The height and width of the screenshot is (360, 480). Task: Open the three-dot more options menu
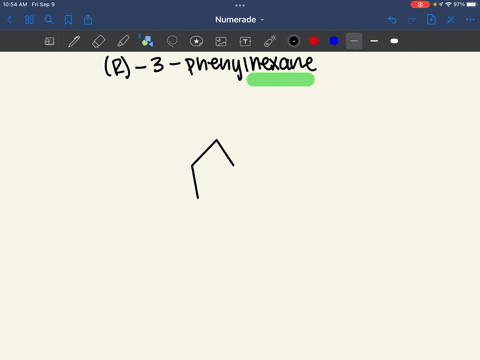(x=470, y=20)
